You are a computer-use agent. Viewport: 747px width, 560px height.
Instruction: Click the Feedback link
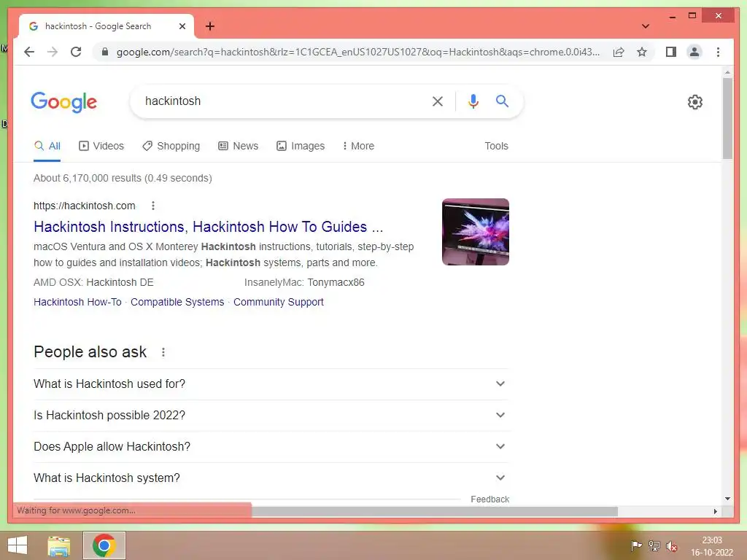click(x=489, y=499)
